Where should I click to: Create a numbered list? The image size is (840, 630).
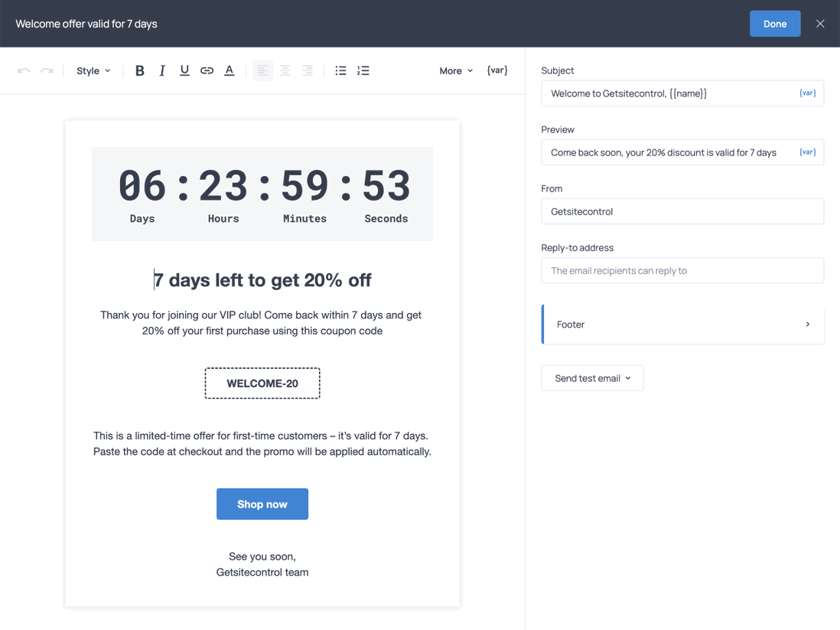pos(363,70)
